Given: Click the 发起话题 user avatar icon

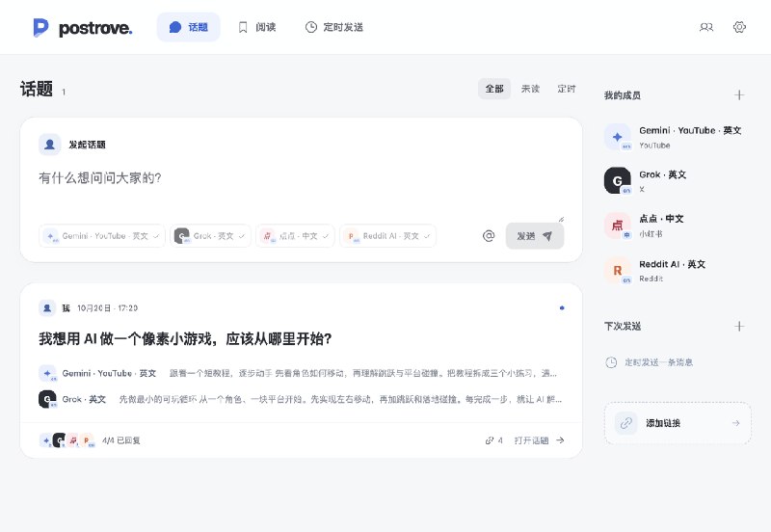Looking at the screenshot, I should pyautogui.click(x=50, y=145).
